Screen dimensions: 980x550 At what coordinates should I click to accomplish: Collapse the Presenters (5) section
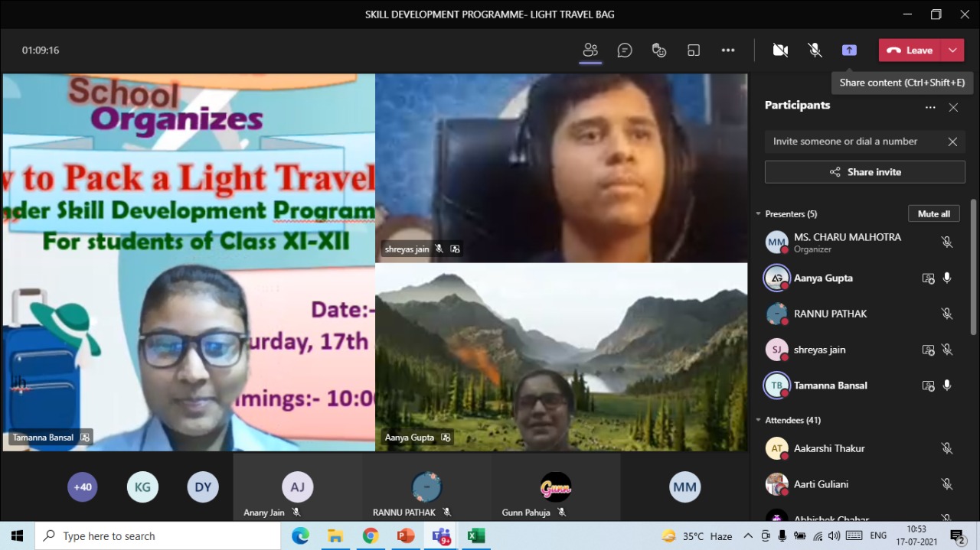(x=759, y=214)
